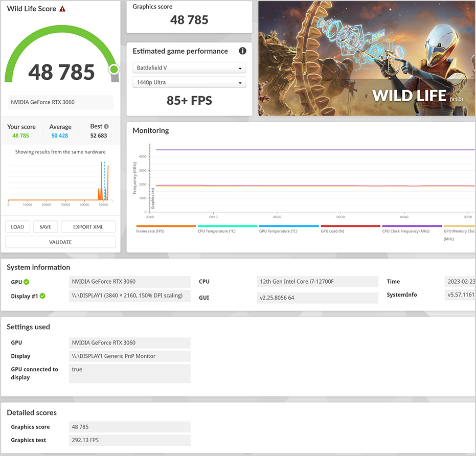Click the info icon beside the Best score
This screenshot has height=456, width=476.
point(106,126)
